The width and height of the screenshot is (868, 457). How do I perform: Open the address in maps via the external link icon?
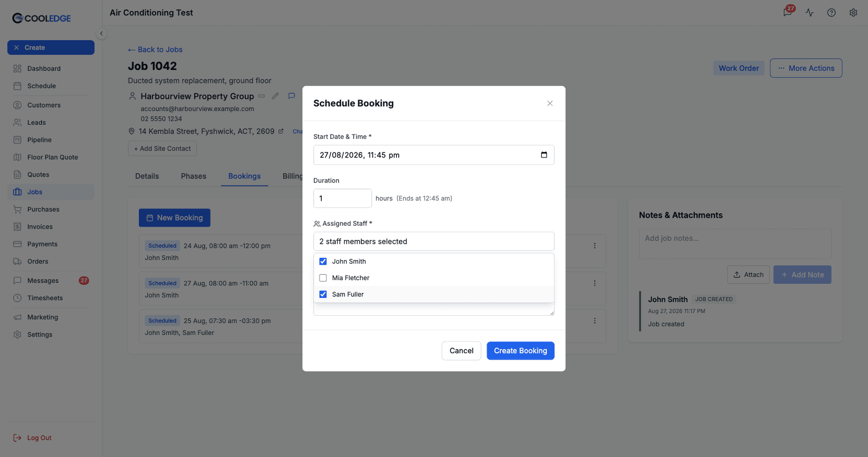(x=281, y=131)
